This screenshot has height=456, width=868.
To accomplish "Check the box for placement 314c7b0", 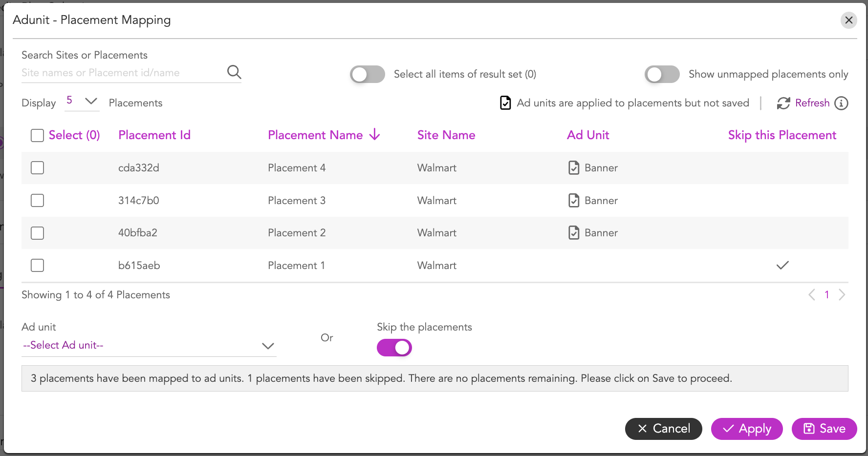I will coord(37,200).
